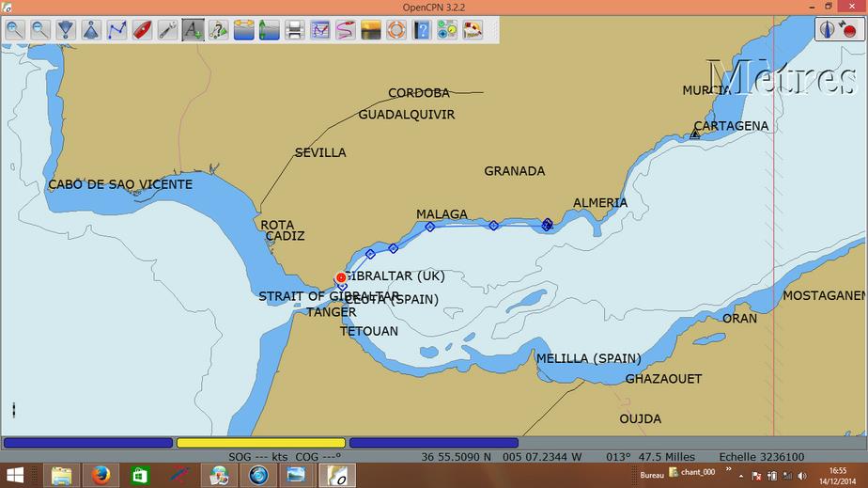This screenshot has width=868, height=488.
Task: Open Firefox from the taskbar
Action: (101, 475)
